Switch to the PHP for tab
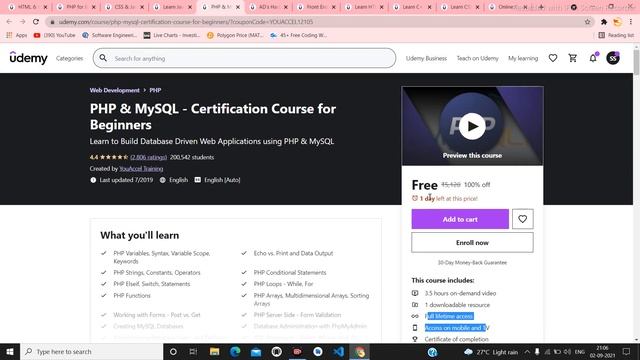Image resolution: width=640 pixels, height=360 pixels. point(75,7)
